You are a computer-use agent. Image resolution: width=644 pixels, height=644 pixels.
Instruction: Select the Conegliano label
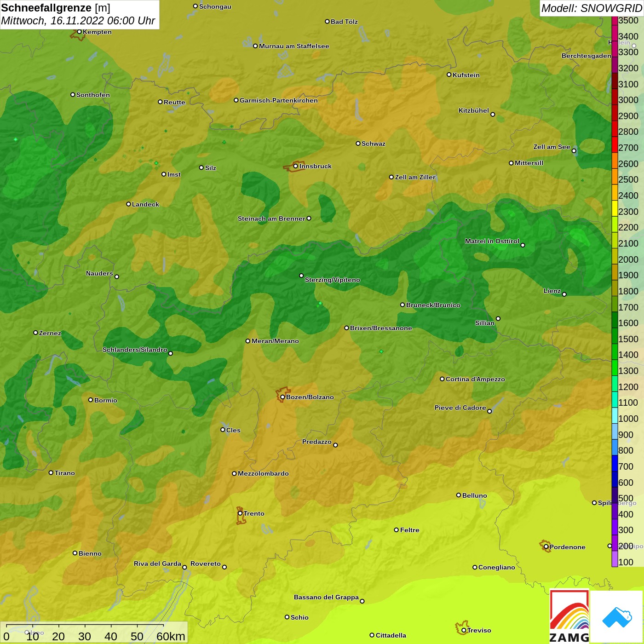pos(497,567)
